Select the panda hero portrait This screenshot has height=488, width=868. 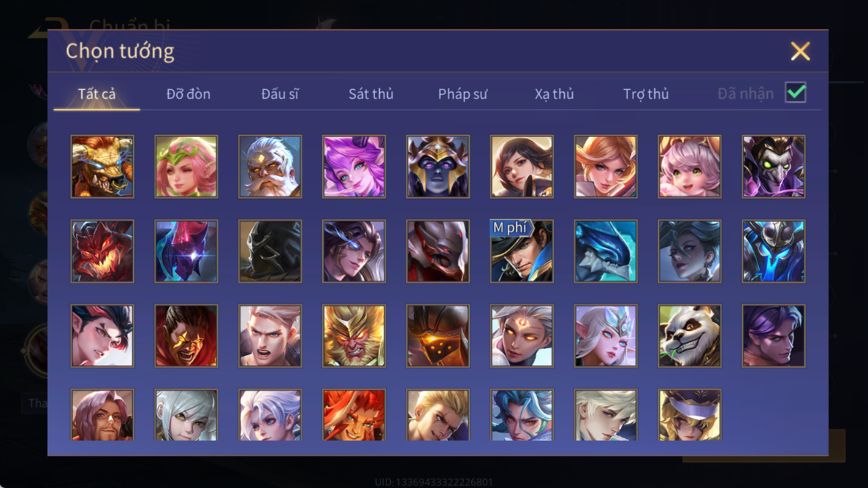pyautogui.click(x=689, y=335)
